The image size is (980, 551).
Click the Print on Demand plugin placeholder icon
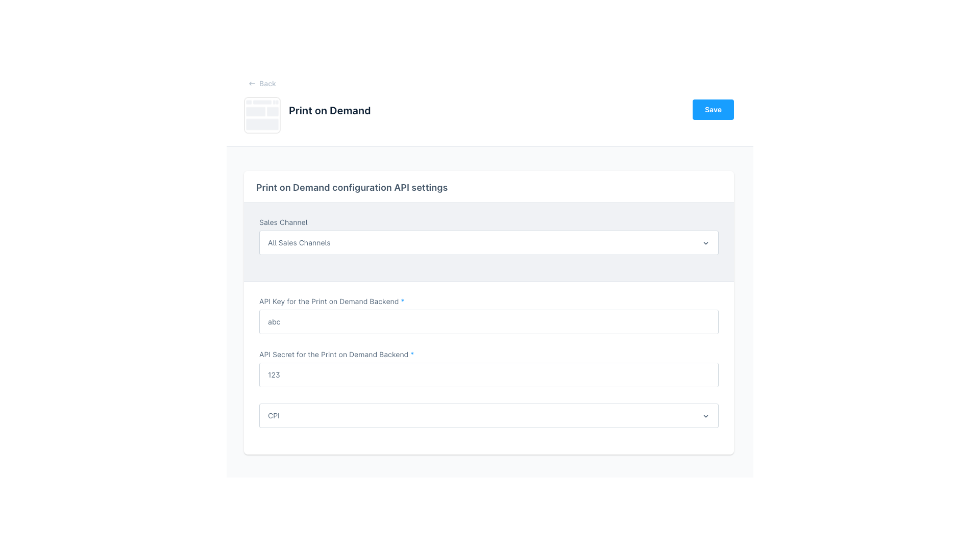(x=262, y=115)
